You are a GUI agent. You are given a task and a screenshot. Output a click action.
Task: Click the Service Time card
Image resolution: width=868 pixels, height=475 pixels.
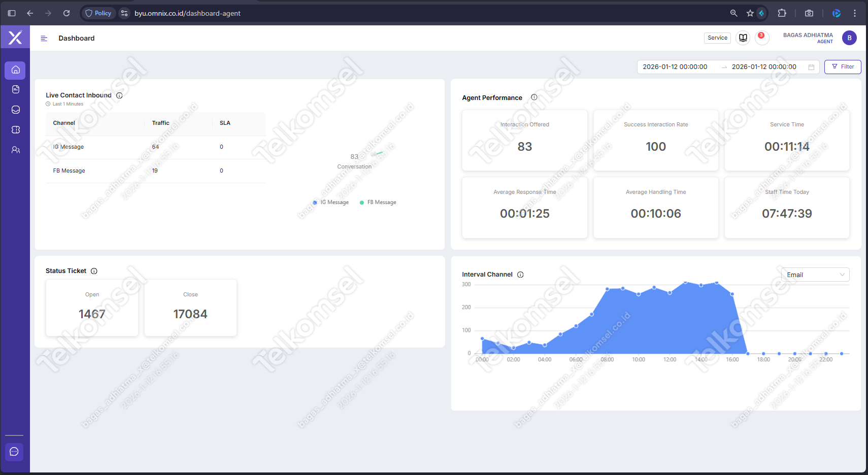787,140
